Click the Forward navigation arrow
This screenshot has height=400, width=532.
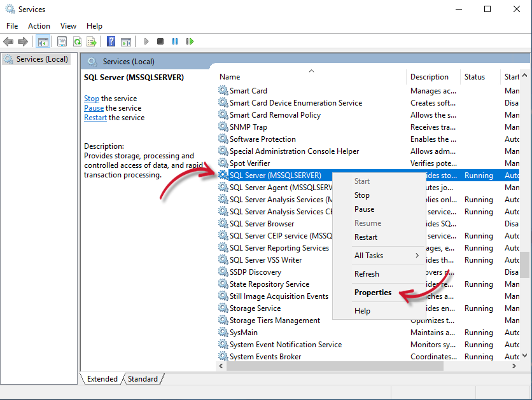(x=22, y=41)
